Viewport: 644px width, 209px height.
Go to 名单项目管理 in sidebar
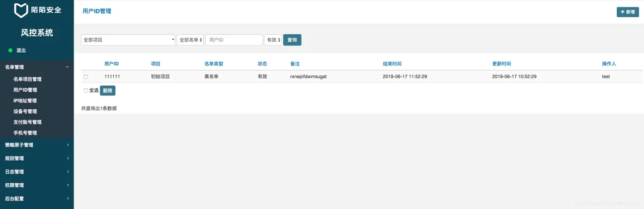click(x=27, y=79)
